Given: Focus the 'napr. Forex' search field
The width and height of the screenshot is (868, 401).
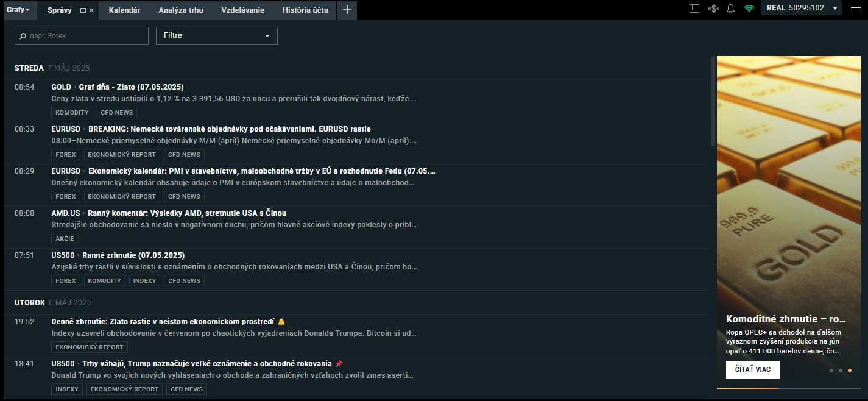Looking at the screenshot, I should [x=86, y=36].
